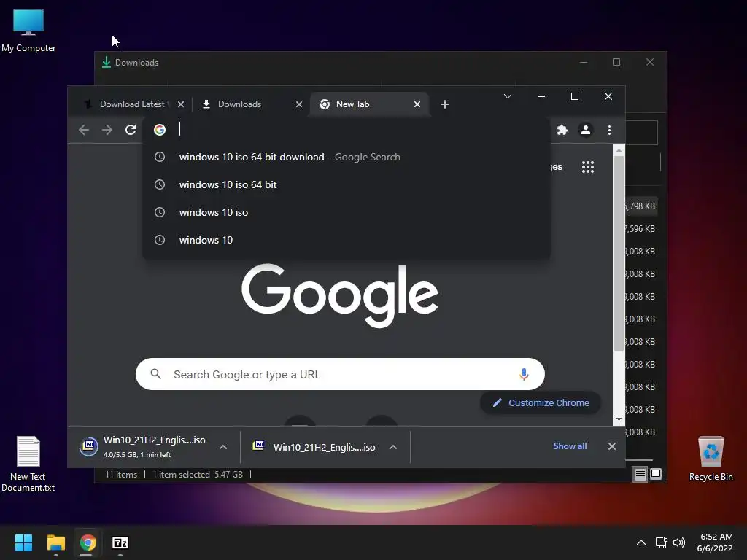Close the Chrome downloads bar
The width and height of the screenshot is (747, 560).
tap(612, 446)
